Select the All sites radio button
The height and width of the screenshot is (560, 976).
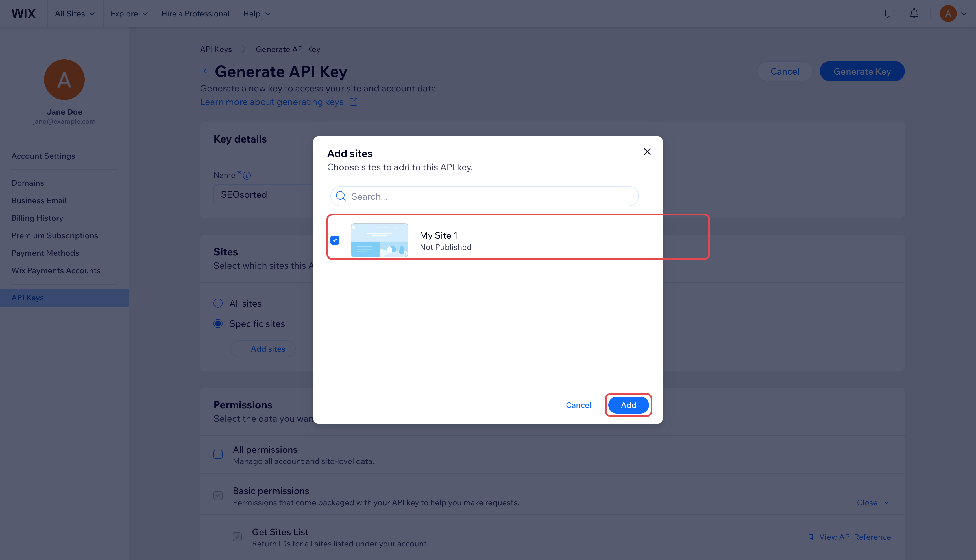pos(218,303)
